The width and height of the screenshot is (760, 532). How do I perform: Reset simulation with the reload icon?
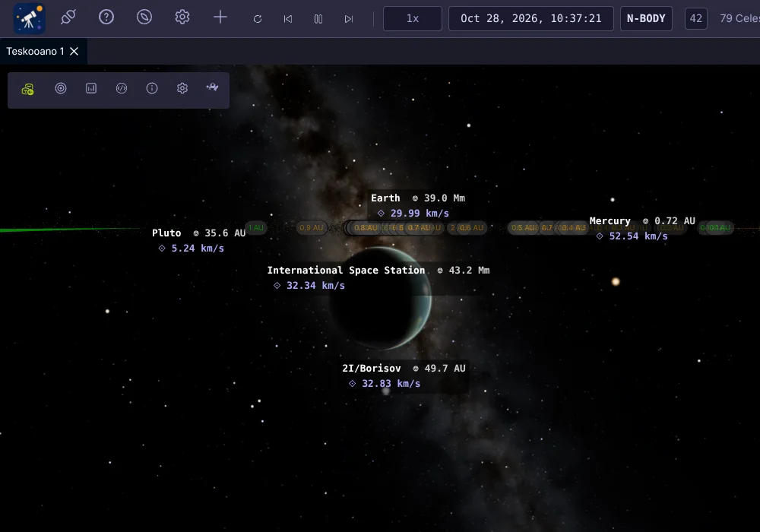coord(258,19)
